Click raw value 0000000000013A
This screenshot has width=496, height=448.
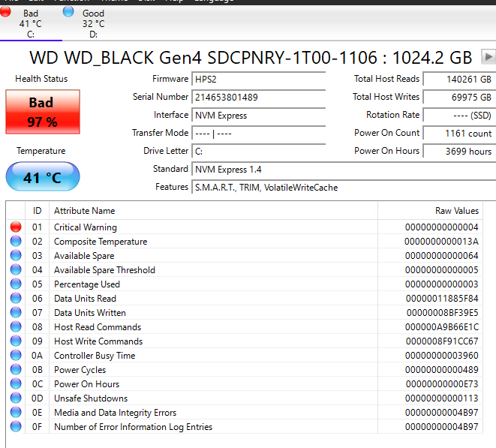click(441, 242)
